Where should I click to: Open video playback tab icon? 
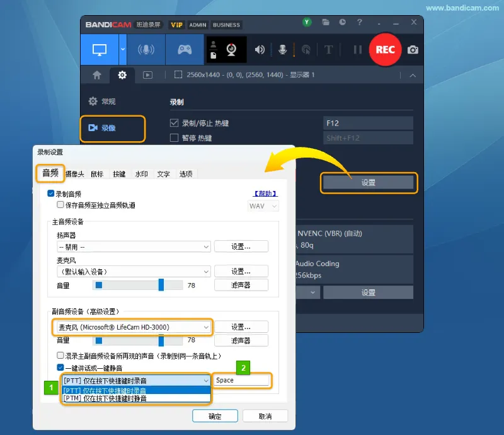[x=147, y=75]
